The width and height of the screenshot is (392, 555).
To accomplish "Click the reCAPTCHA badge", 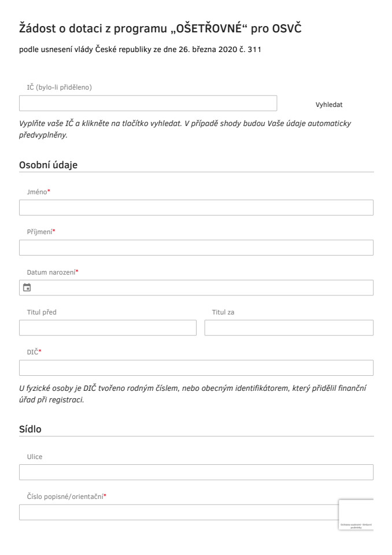I will tap(356, 515).
